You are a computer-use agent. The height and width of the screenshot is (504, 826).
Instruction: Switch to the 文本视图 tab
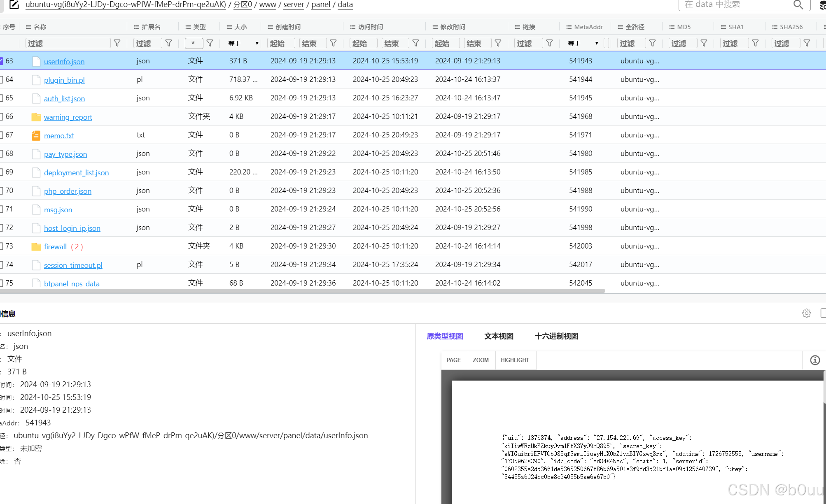[x=499, y=336]
